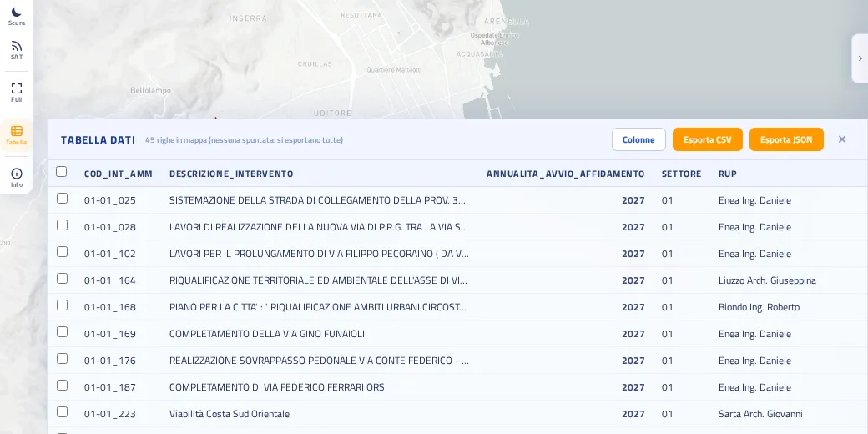Click description COMPLETAMENTO DELLA VIA GINO FUNAIOLI
The height and width of the screenshot is (434, 868).
click(x=267, y=334)
